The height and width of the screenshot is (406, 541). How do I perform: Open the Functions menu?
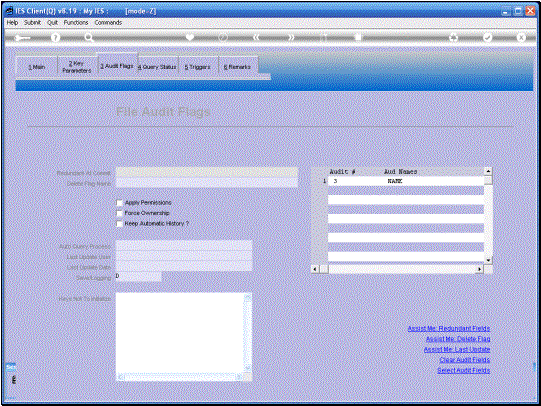click(x=76, y=22)
